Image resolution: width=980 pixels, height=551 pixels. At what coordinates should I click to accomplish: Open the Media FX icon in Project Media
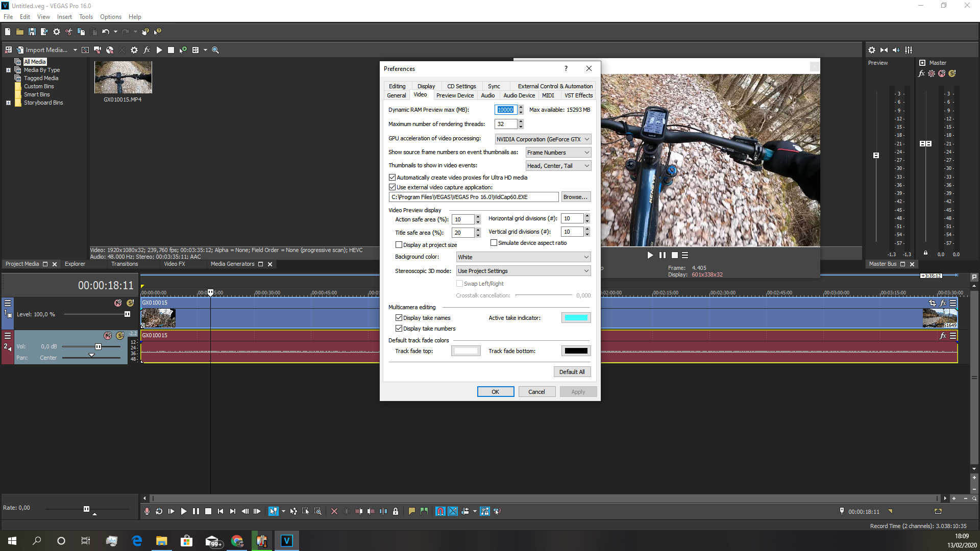[146, 50]
